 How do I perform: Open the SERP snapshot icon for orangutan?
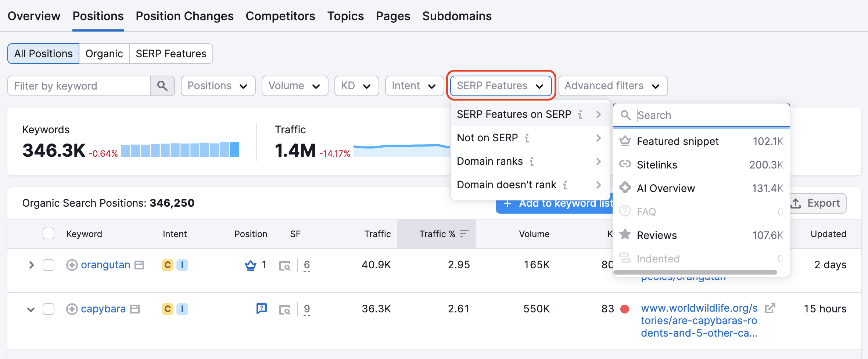tap(285, 265)
